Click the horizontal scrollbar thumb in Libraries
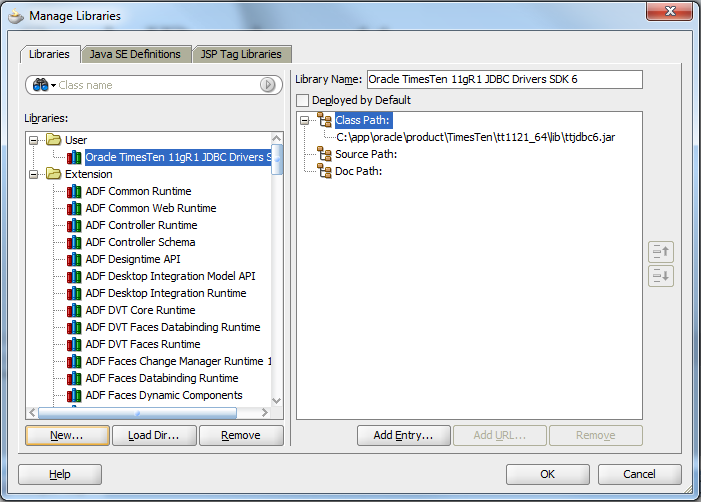 click(137, 413)
